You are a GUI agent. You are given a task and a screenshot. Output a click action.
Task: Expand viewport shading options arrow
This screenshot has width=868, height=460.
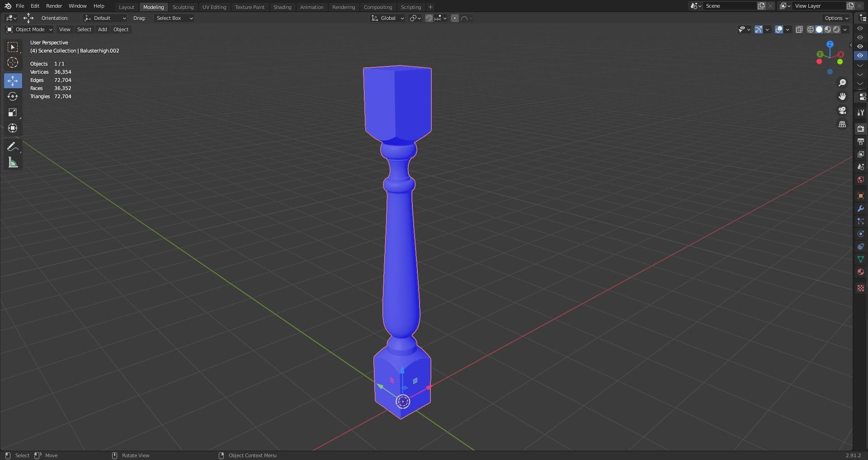pyautogui.click(x=845, y=29)
